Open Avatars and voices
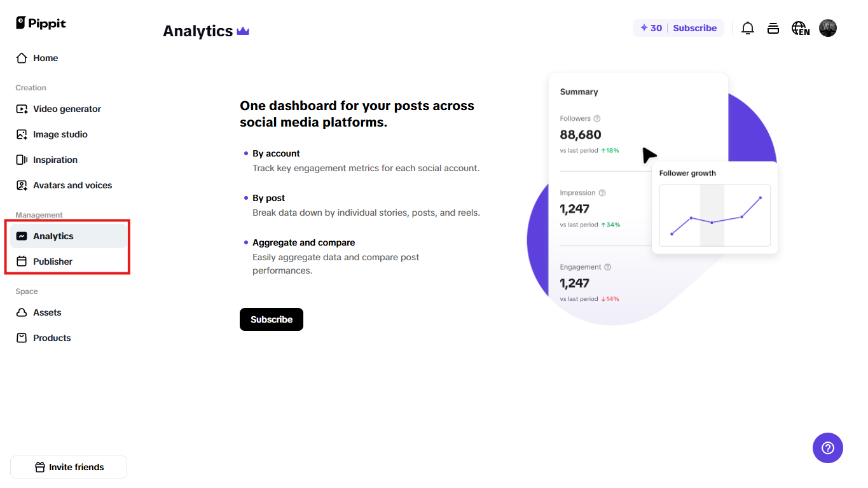 click(x=72, y=185)
